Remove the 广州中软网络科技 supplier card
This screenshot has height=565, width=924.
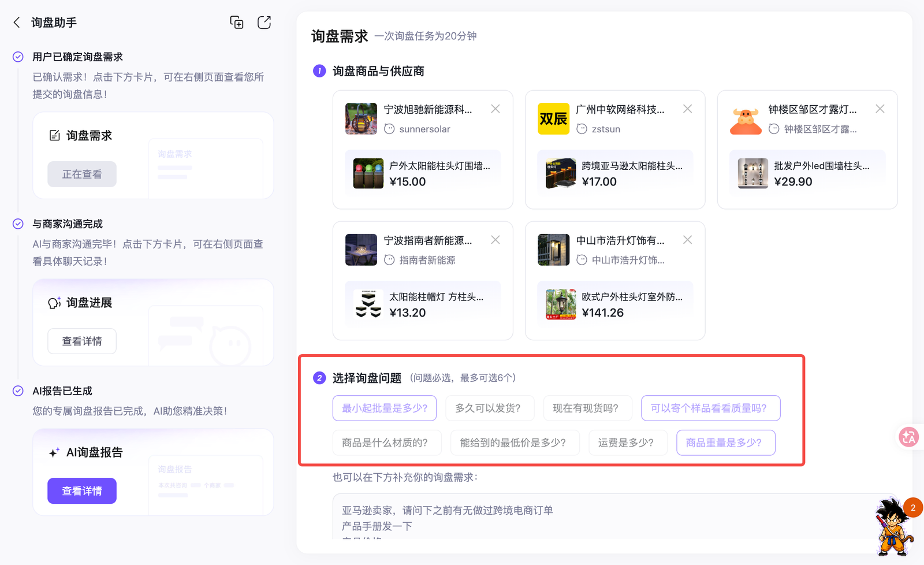(687, 109)
